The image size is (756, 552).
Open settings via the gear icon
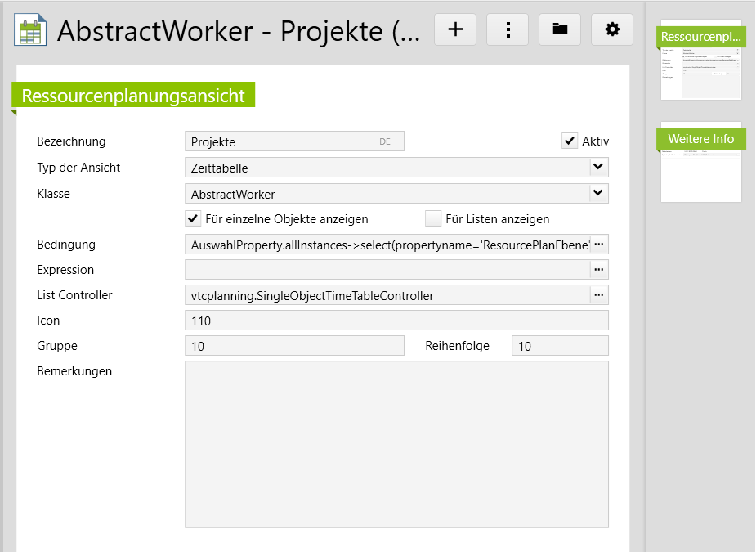pyautogui.click(x=612, y=29)
